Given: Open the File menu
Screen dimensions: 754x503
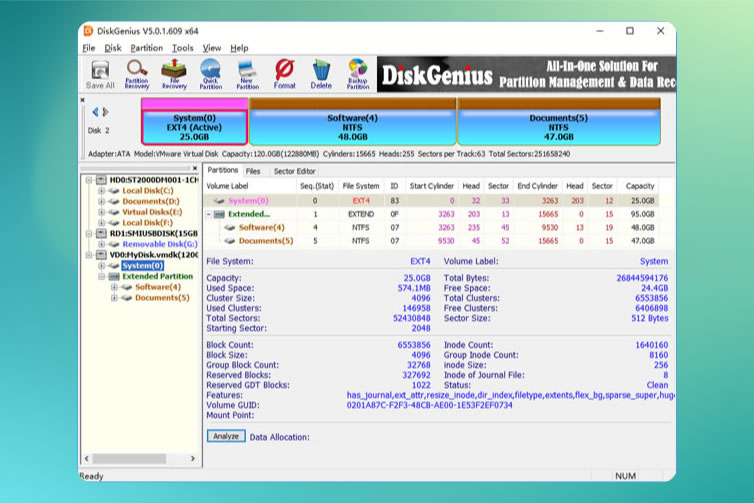Looking at the screenshot, I should [88, 48].
